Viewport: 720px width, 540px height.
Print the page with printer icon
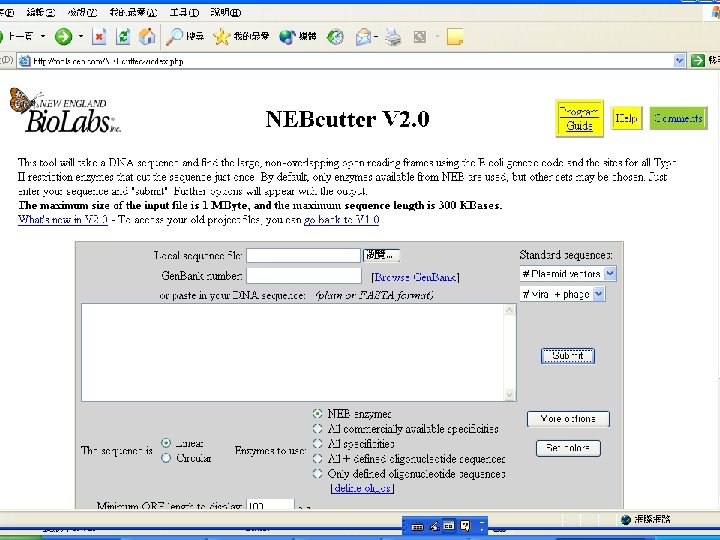pos(393,36)
